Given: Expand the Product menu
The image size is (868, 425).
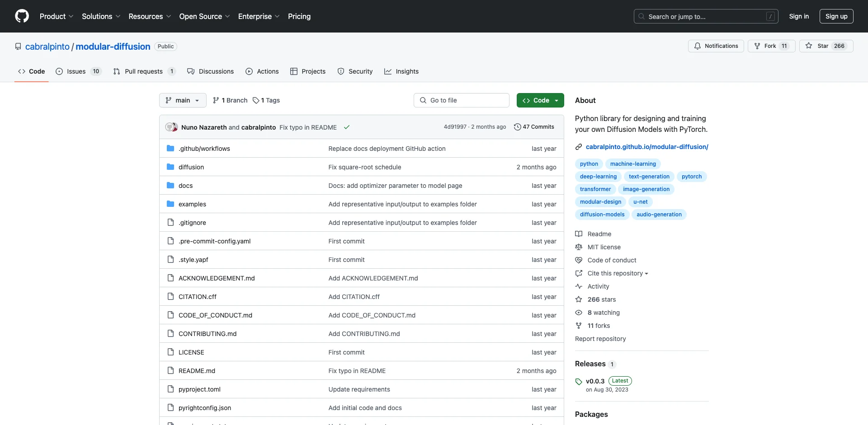Looking at the screenshot, I should (x=57, y=16).
